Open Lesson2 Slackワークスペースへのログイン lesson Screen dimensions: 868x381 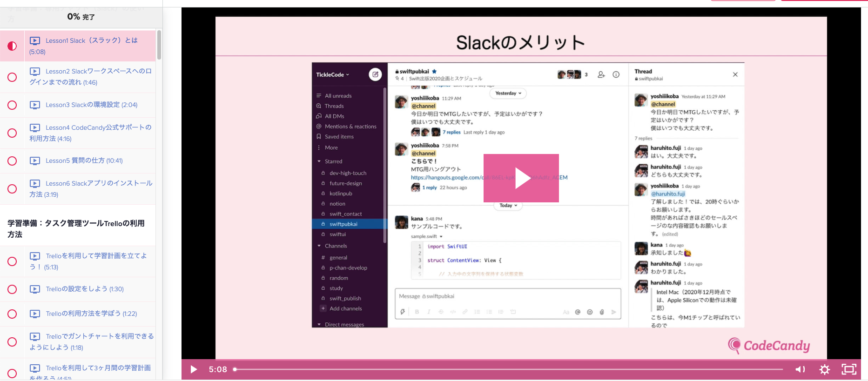pos(91,77)
